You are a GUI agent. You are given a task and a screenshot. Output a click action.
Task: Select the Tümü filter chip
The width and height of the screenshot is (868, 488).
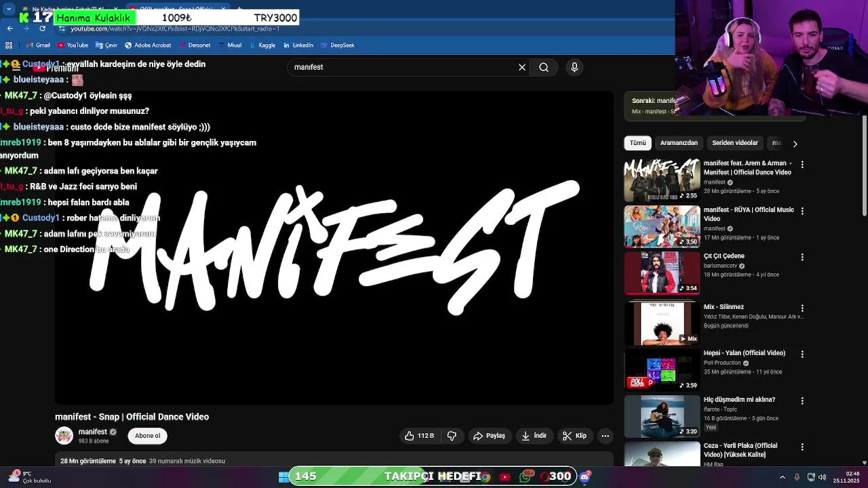[637, 143]
